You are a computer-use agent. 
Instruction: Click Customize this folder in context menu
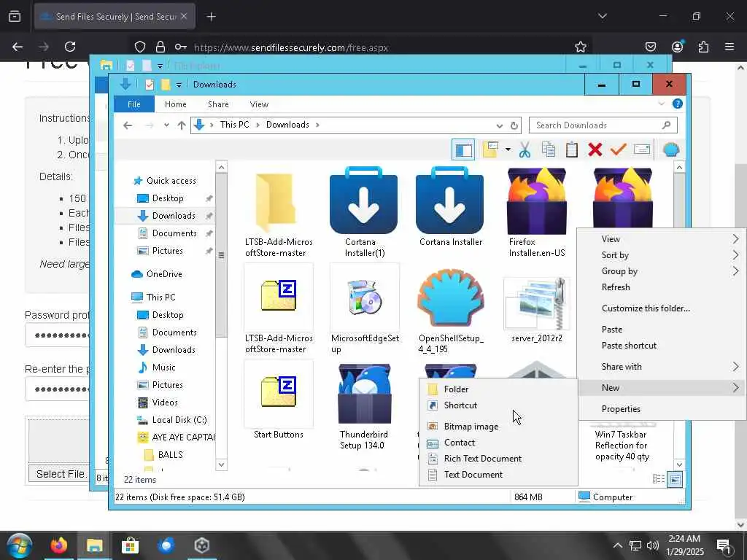[x=661, y=308]
